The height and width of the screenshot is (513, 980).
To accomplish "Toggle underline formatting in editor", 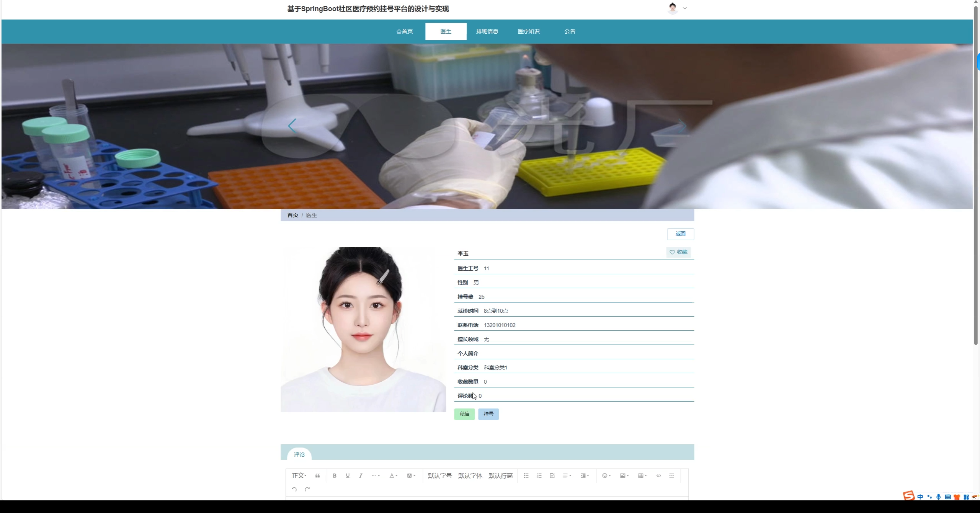I will click(x=348, y=475).
